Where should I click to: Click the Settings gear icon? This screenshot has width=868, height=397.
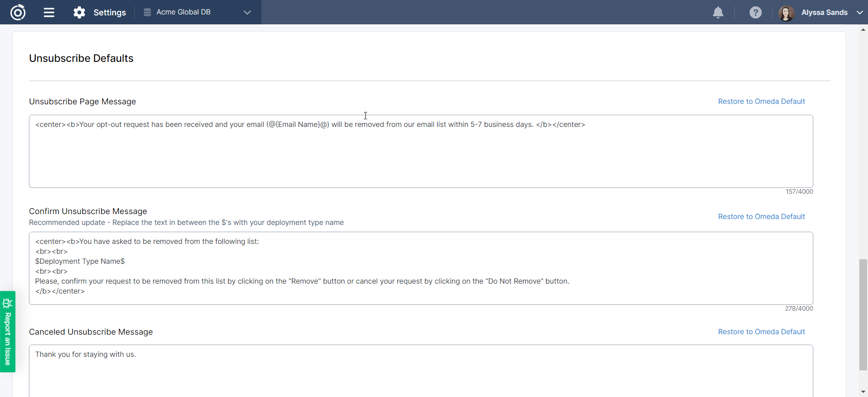coord(80,12)
